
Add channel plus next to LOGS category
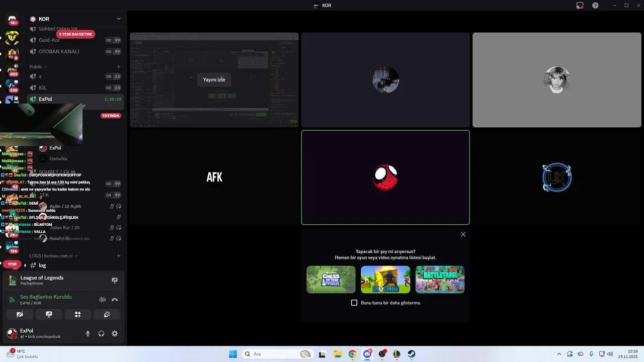[119, 255]
